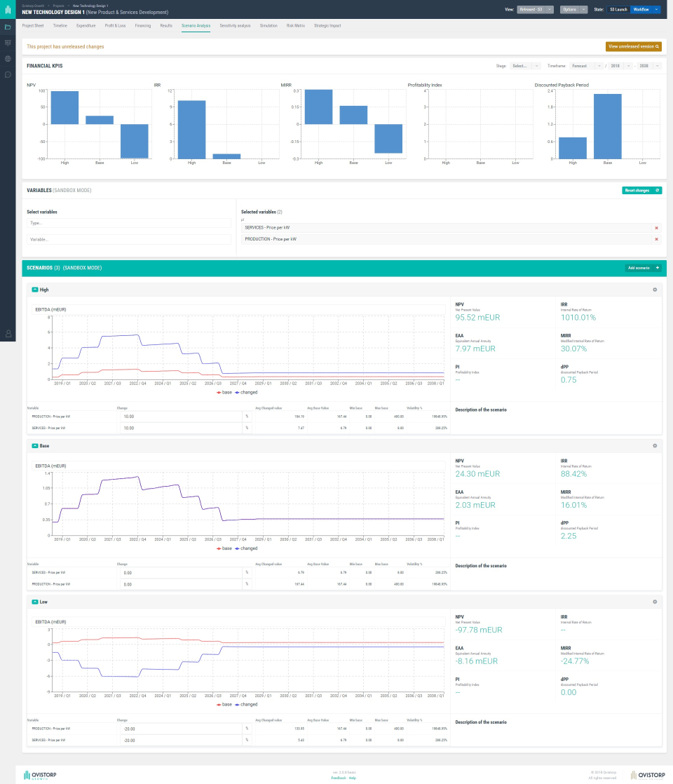Click the globe icon in left sidebar

click(x=8, y=59)
